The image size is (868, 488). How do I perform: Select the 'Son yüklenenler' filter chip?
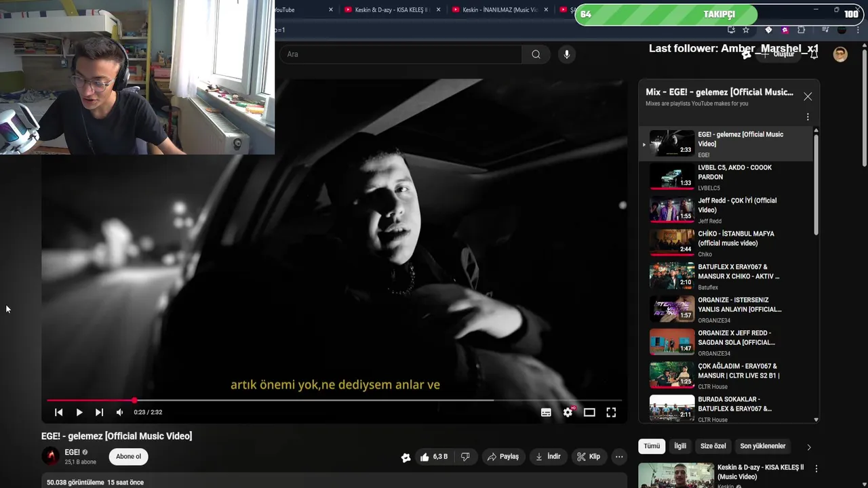pos(763,446)
